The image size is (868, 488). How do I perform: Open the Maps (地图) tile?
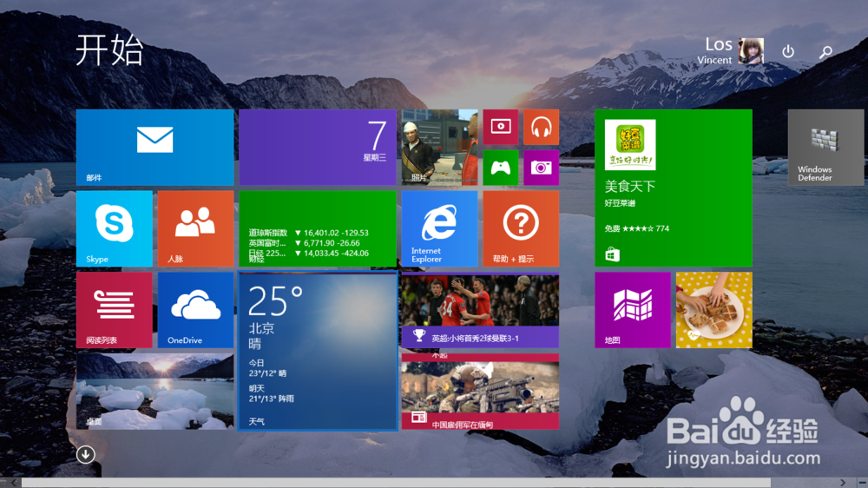click(x=633, y=310)
